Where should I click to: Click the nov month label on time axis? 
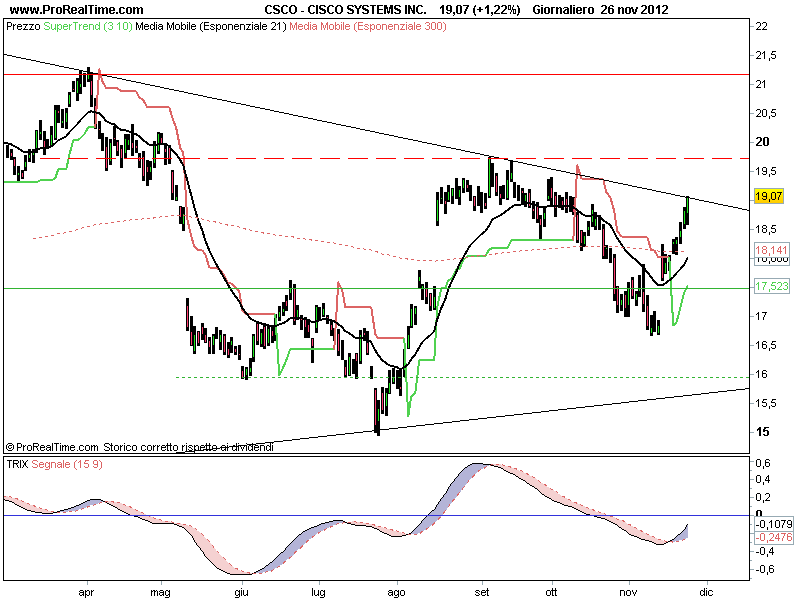point(628,592)
